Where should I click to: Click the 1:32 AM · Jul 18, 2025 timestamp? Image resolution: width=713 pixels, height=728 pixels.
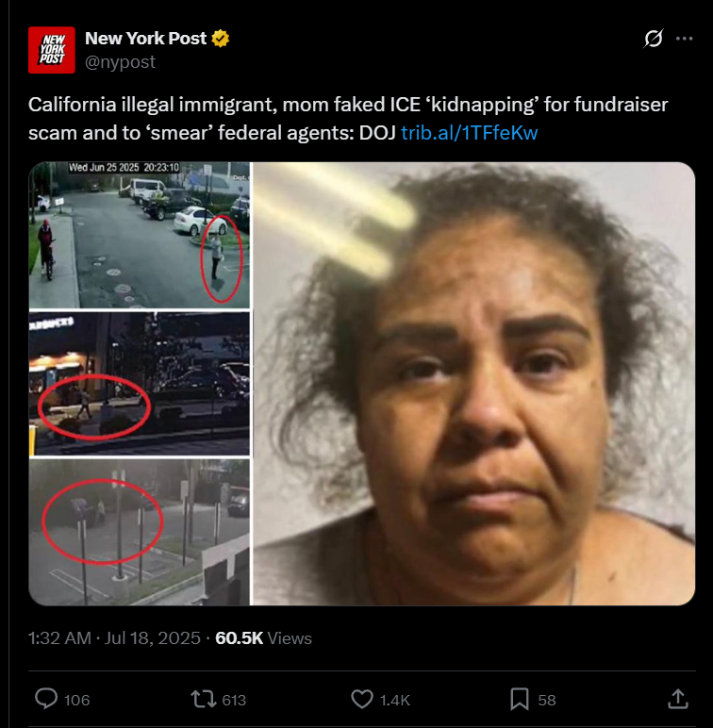coord(114,638)
